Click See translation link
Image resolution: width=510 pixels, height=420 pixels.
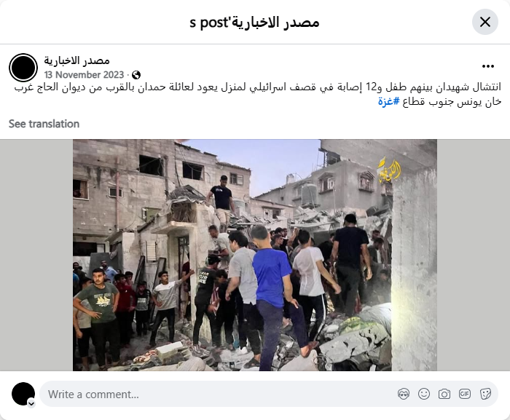(44, 124)
